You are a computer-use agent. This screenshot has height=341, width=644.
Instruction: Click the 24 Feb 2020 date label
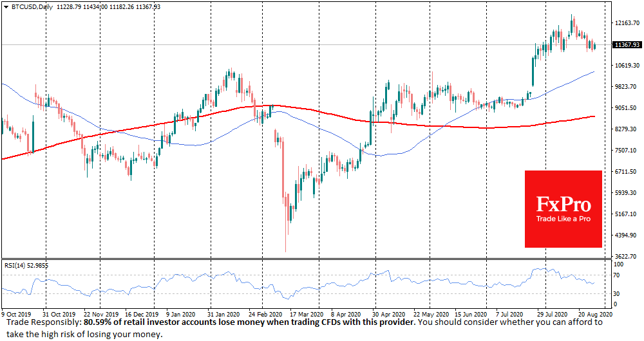266,314
